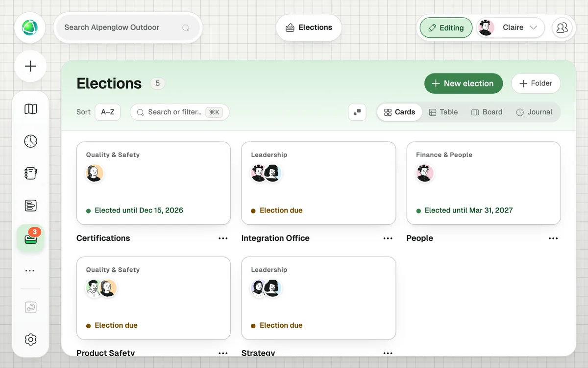
Task: Open the Strategy card options menu
Action: click(388, 353)
